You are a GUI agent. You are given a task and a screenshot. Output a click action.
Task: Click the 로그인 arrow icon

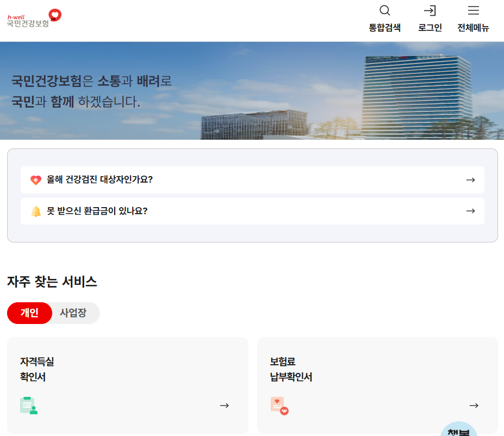(x=430, y=11)
